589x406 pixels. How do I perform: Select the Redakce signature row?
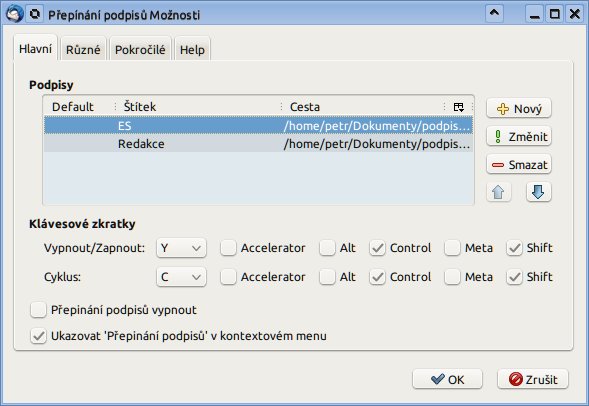pos(258,144)
